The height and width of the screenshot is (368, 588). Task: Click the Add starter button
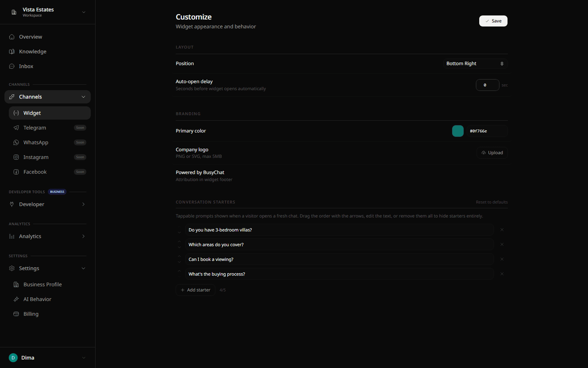click(x=196, y=290)
